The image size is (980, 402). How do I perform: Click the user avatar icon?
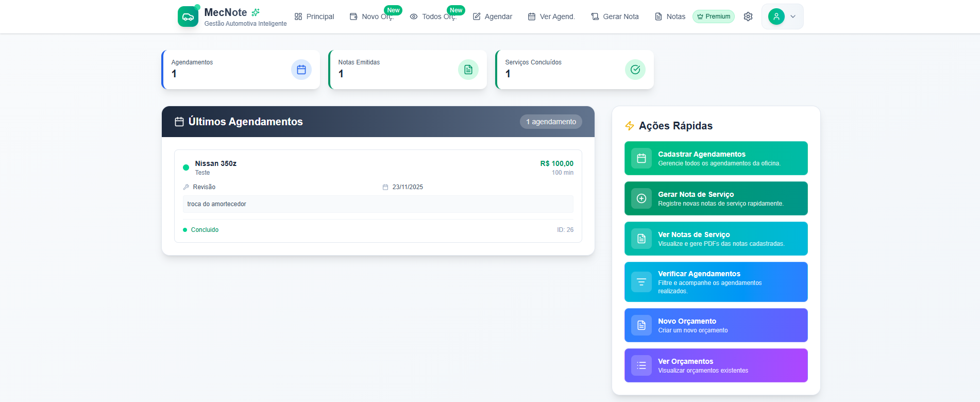click(x=776, y=16)
